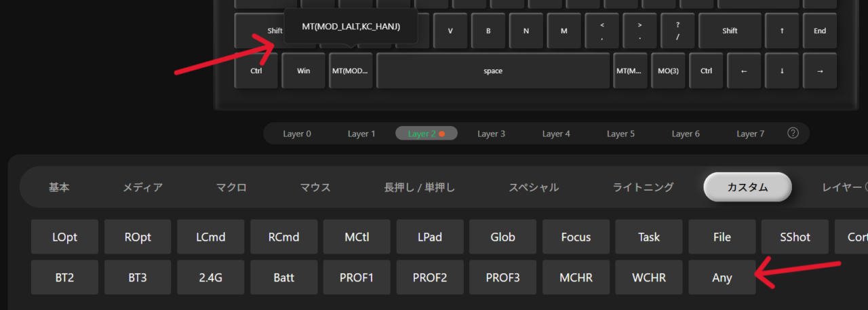
Task: Open the ライトニング keycode category
Action: coord(643,187)
